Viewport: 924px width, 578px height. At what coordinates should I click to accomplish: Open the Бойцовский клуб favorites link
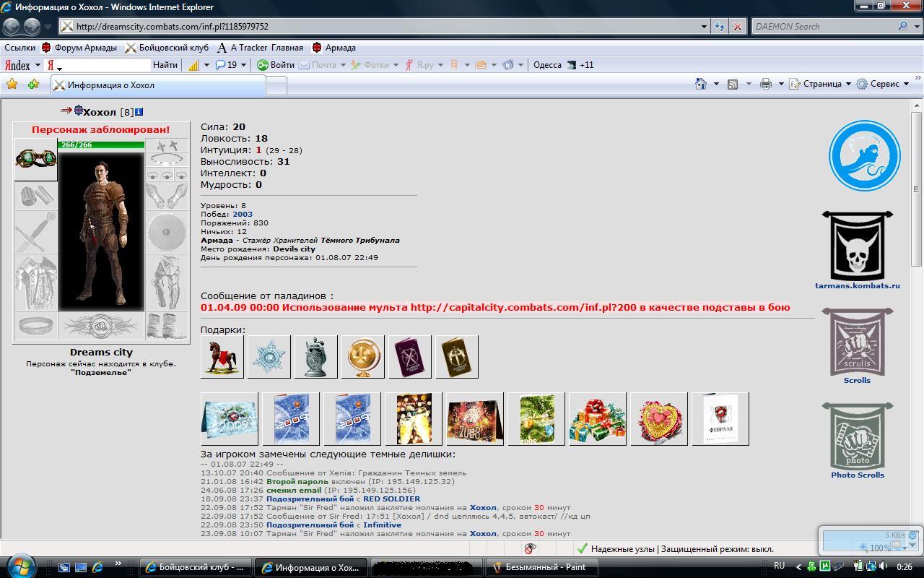click(x=167, y=48)
